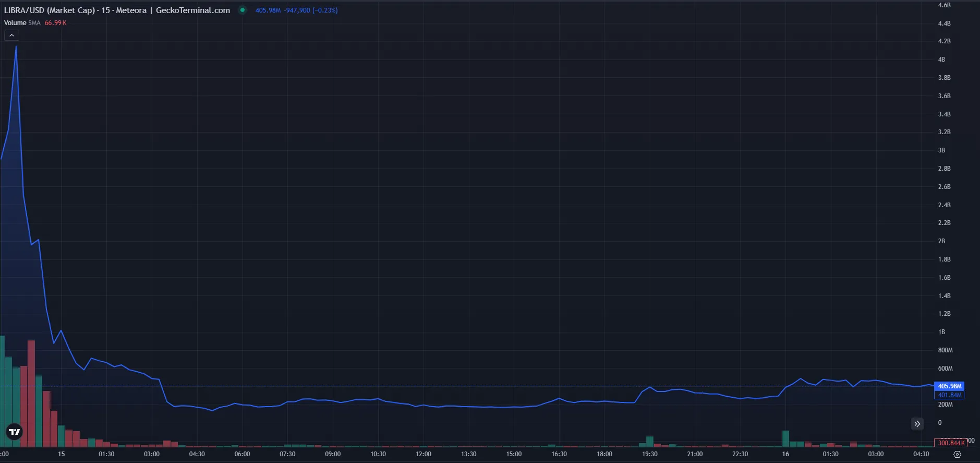The width and height of the screenshot is (980, 463).
Task: Click the 66.99K volume SMA value
Action: [x=55, y=23]
